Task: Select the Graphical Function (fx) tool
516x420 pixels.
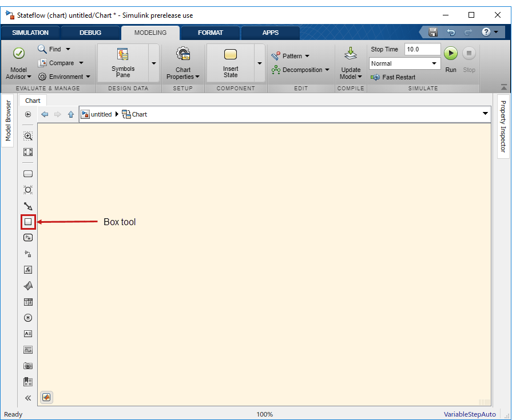Action: pos(28,270)
